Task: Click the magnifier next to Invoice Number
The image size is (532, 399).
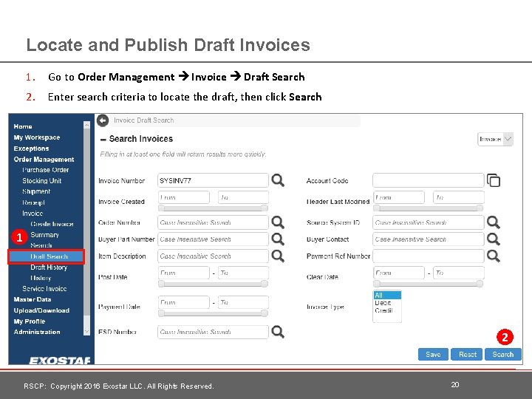Action: click(278, 180)
